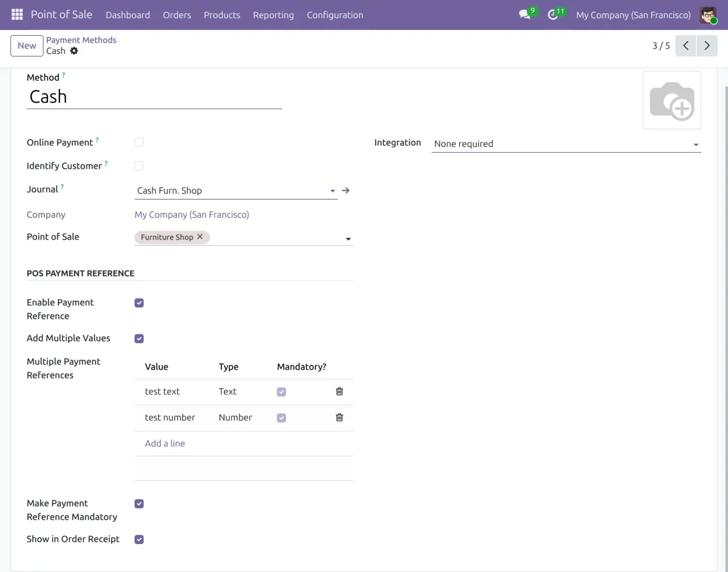
Task: Go to next record arrow
Action: click(x=707, y=45)
